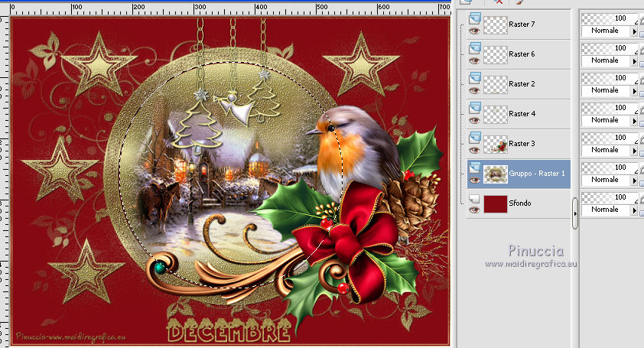This screenshot has width=644, height=348.
Task: Toggle visibility of Raster 2 layer
Action: (x=474, y=90)
